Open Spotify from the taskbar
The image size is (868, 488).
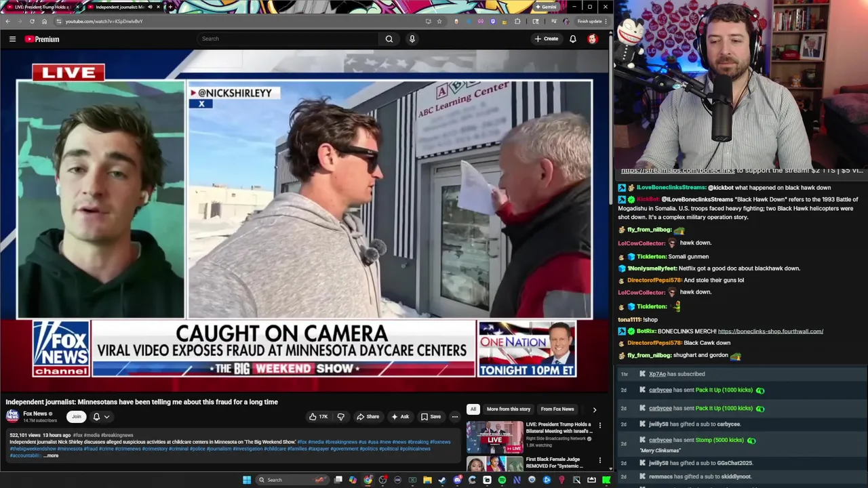tap(502, 480)
